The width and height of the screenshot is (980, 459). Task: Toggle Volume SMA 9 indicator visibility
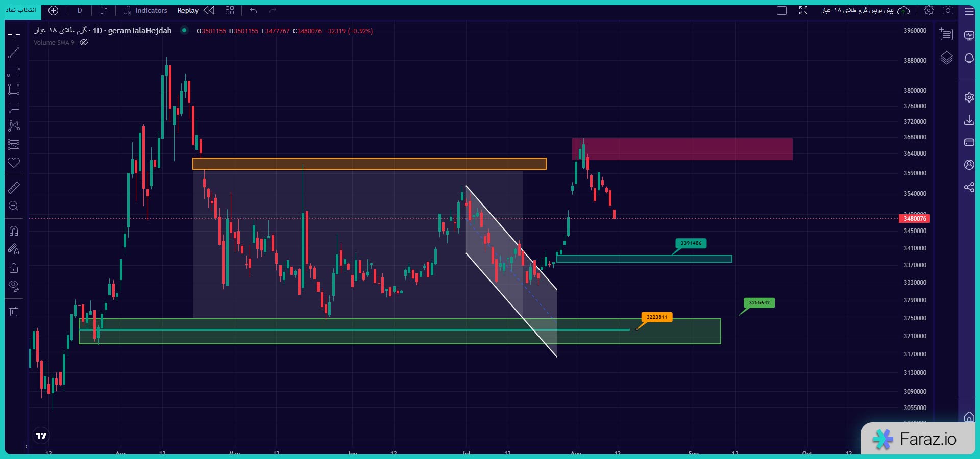pos(84,43)
